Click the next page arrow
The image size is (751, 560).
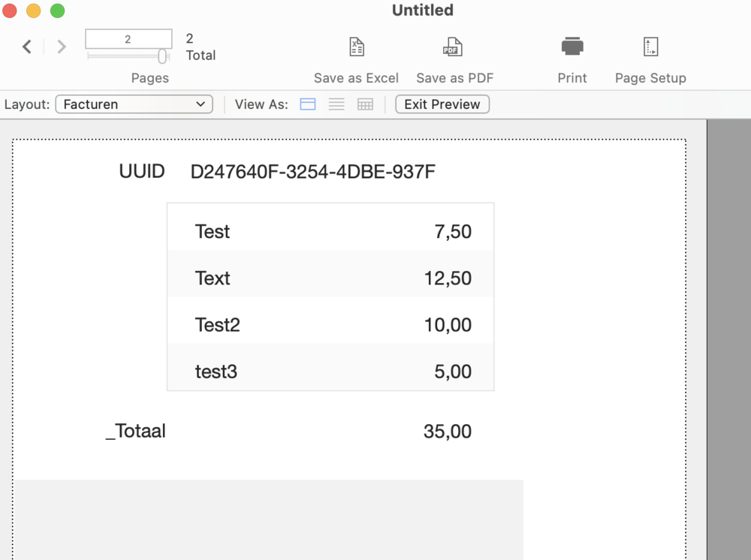62,47
